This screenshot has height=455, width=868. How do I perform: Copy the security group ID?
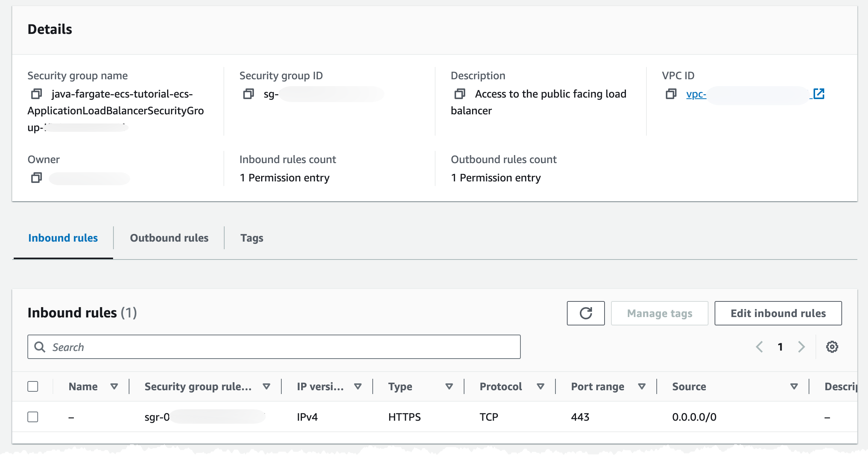coord(249,94)
